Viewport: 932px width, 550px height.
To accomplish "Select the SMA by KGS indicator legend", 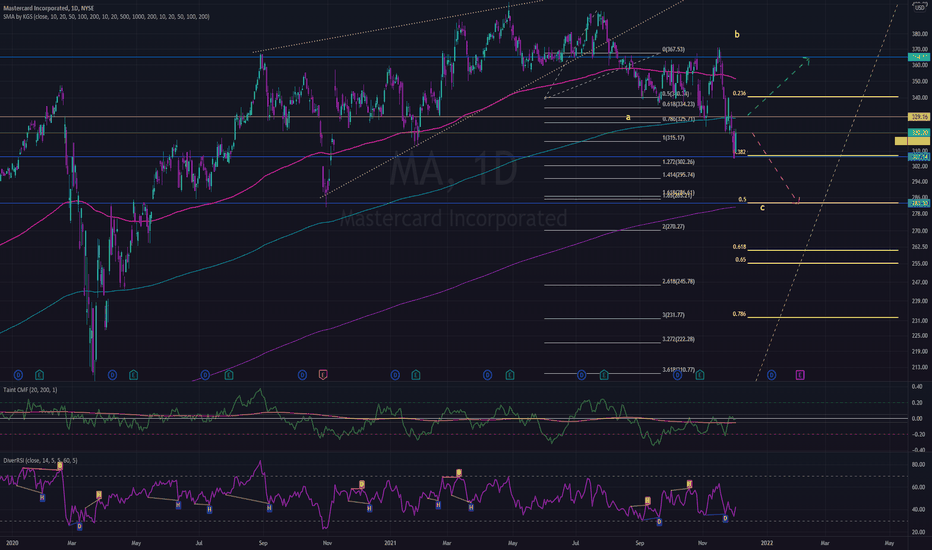I will pos(106,17).
